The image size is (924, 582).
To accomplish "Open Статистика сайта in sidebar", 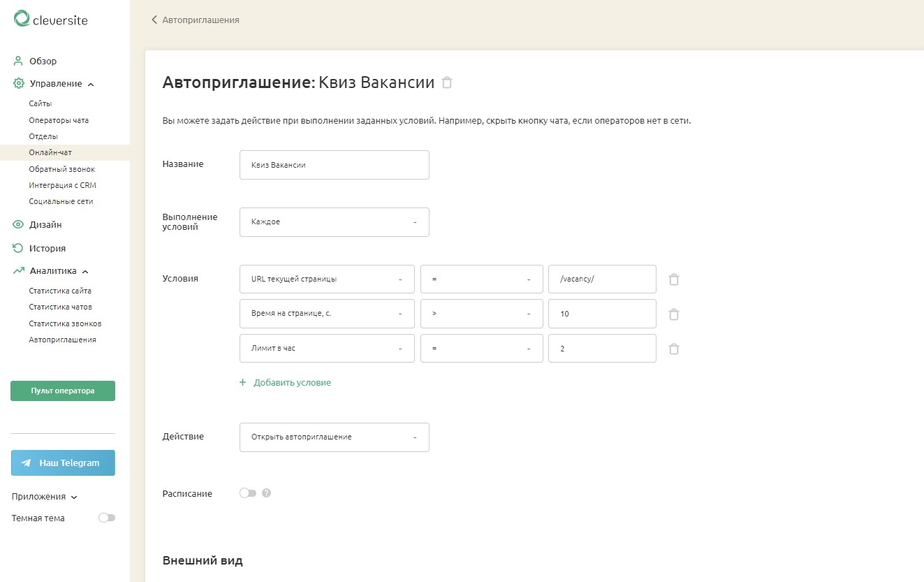I will [x=60, y=291].
